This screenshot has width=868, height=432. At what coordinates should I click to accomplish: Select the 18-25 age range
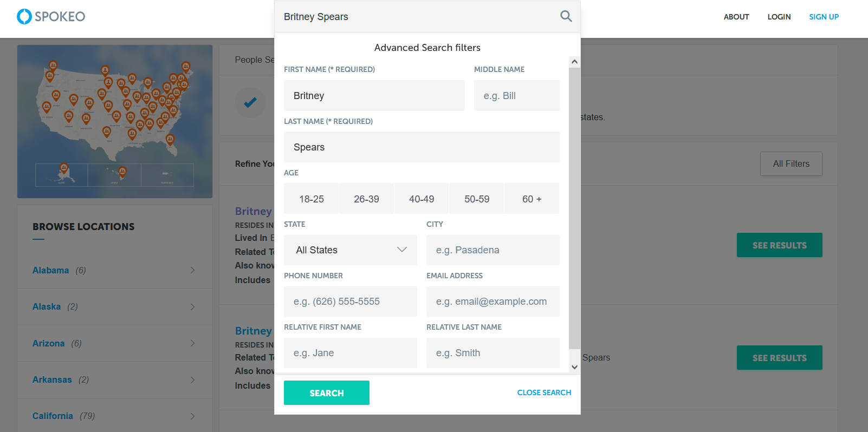click(x=312, y=199)
